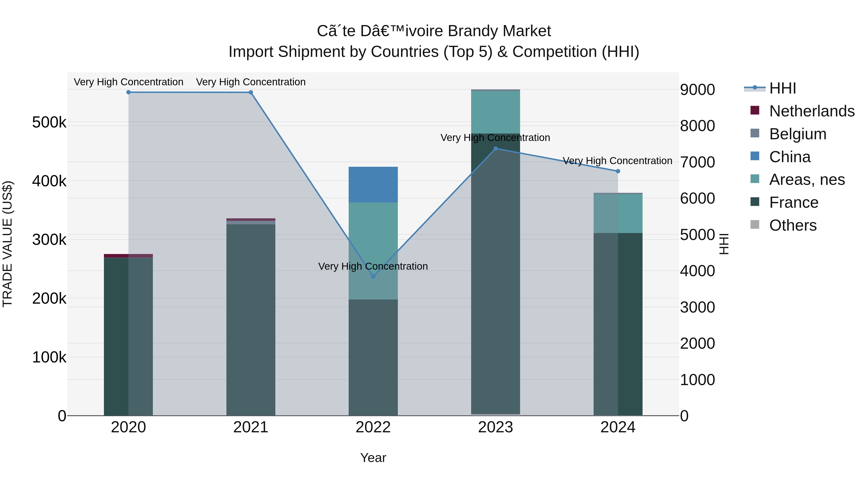Image resolution: width=868 pixels, height=488 pixels.
Task: Click the HHI data point for 2020
Action: click(x=128, y=92)
